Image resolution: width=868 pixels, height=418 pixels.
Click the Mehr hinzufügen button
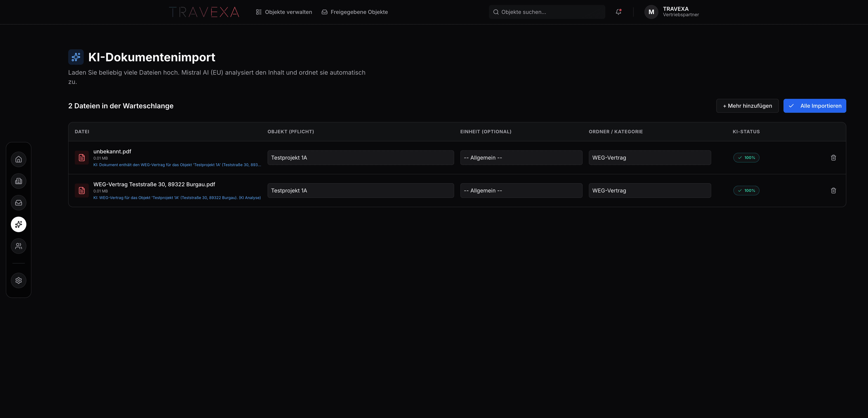pyautogui.click(x=747, y=106)
